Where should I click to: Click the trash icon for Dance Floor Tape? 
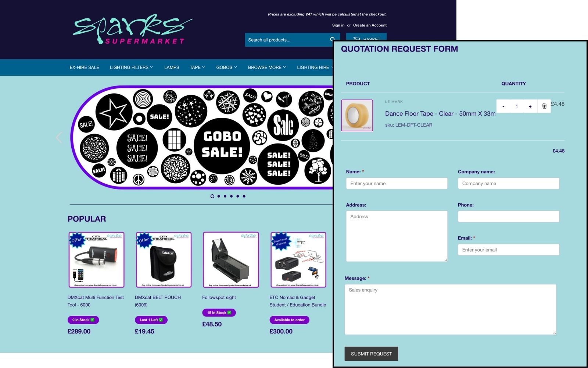point(544,106)
